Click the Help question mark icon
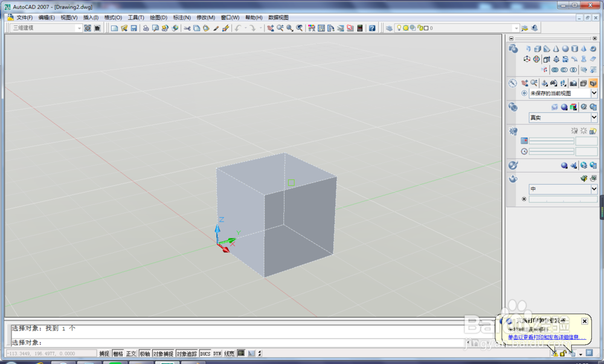This screenshot has width=604, height=364. pyautogui.click(x=371, y=28)
